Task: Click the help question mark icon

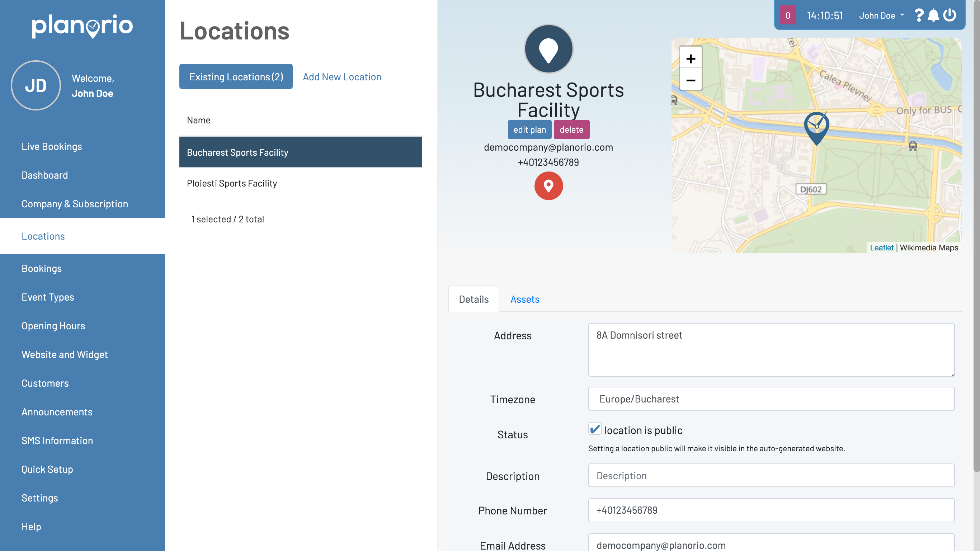Action: coord(918,15)
